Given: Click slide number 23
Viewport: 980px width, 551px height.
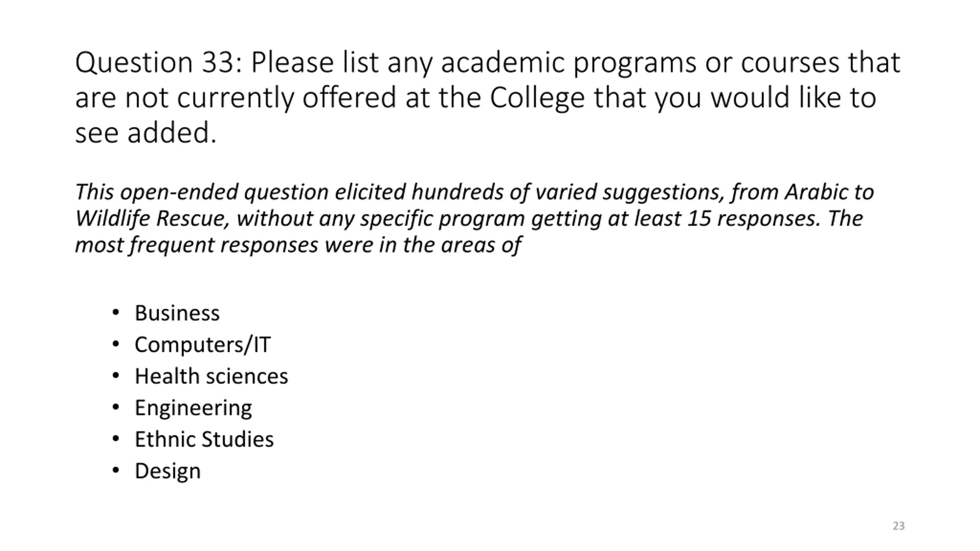Looking at the screenshot, I should [x=898, y=526].
